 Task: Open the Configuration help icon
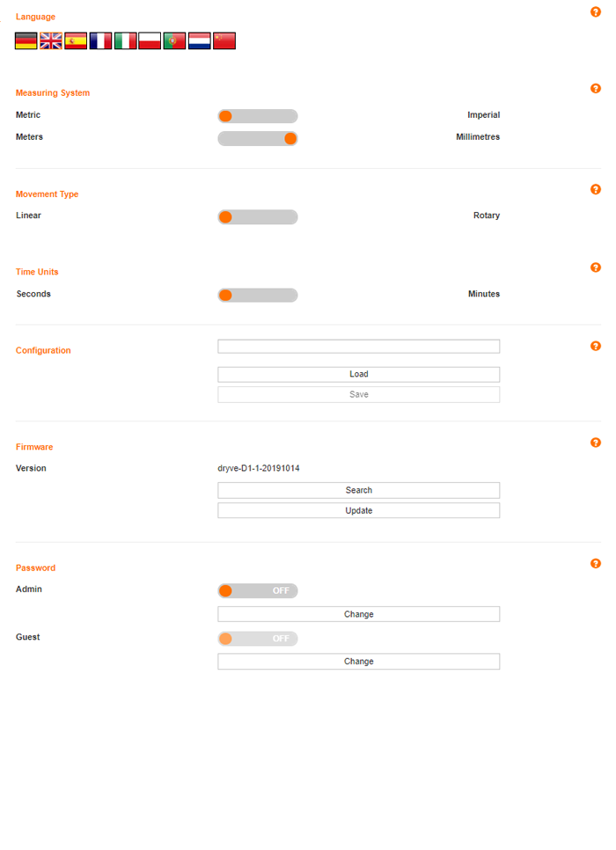[x=596, y=346]
